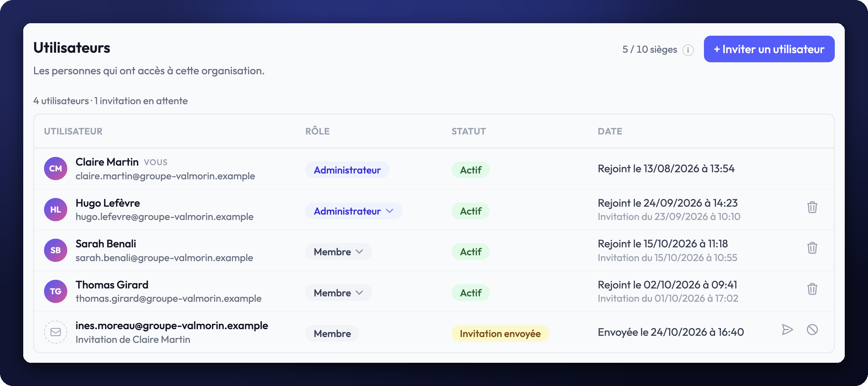The image size is (868, 386).
Task: Click Inviter un utilisateur button
Action: click(x=769, y=49)
